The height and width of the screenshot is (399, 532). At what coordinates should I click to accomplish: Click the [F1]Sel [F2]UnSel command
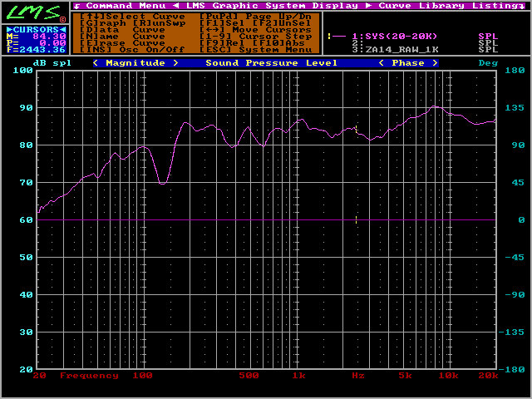click(255, 23)
